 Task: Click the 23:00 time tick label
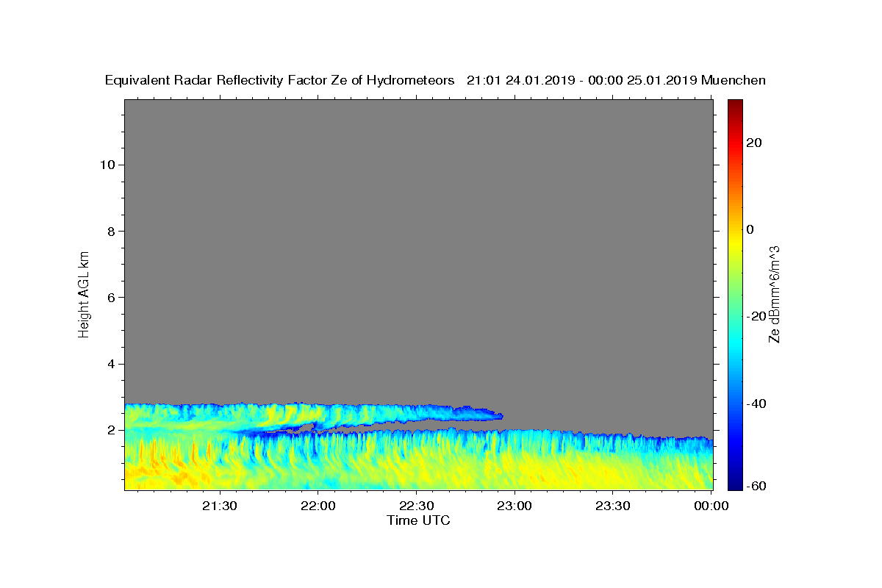[x=514, y=506]
